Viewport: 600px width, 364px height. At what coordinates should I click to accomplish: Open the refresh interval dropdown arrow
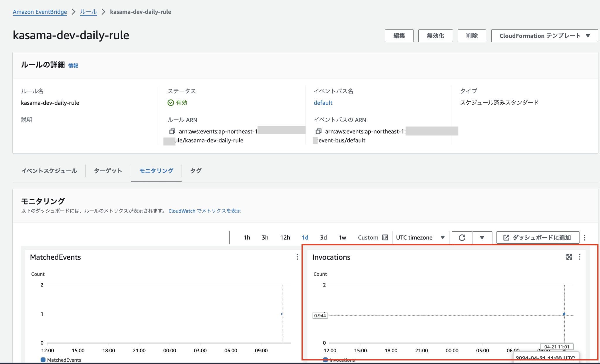click(482, 237)
